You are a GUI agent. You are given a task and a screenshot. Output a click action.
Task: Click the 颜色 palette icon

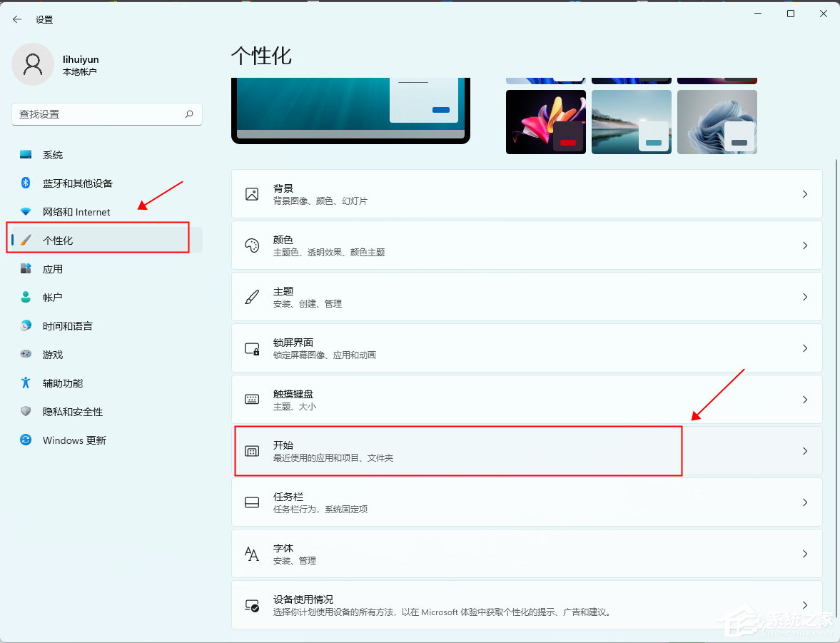tap(252, 245)
